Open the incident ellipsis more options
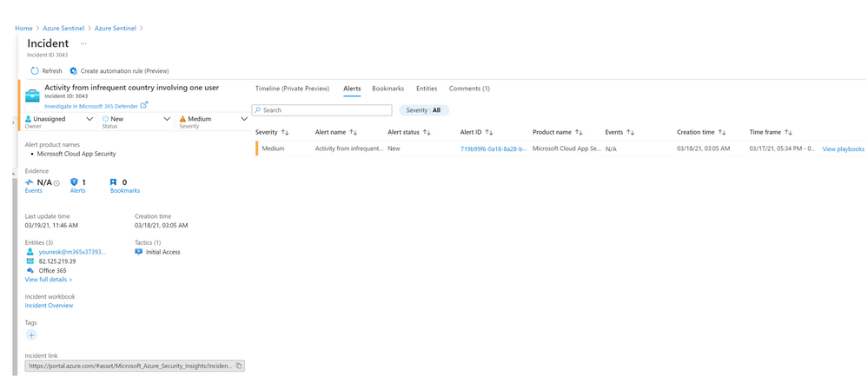This screenshot has width=868, height=383. coord(83,43)
